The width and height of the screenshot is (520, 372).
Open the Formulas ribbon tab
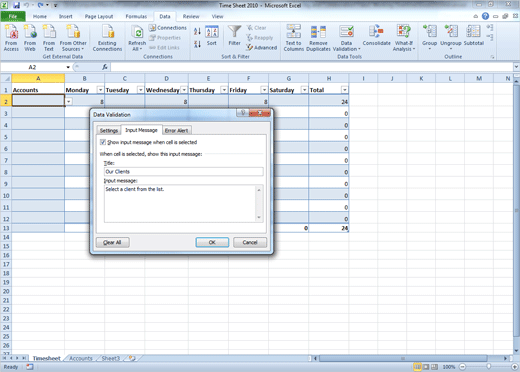coord(136,16)
